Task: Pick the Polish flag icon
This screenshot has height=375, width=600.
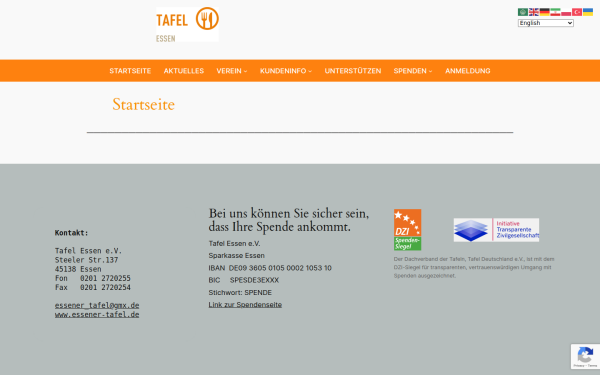Action: (566, 12)
